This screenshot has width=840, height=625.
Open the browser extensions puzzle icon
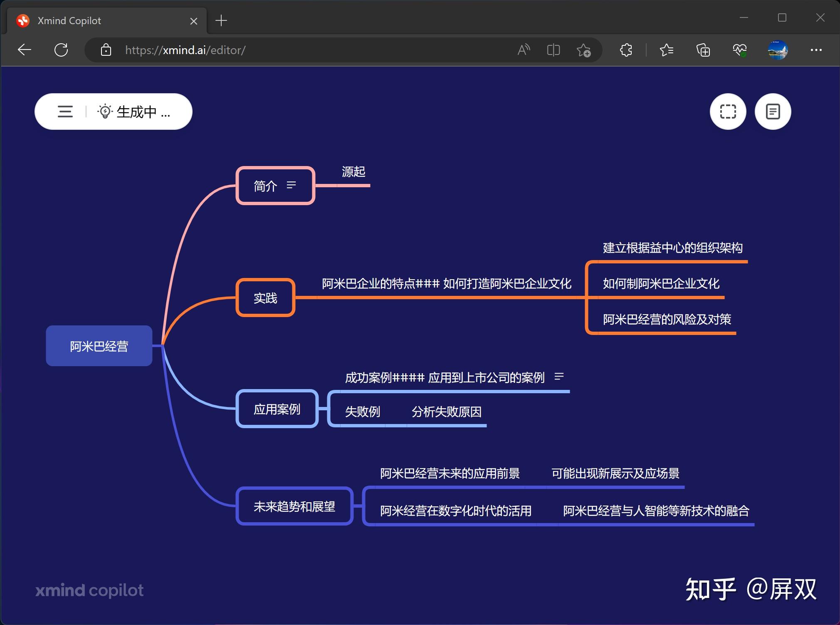coord(625,50)
